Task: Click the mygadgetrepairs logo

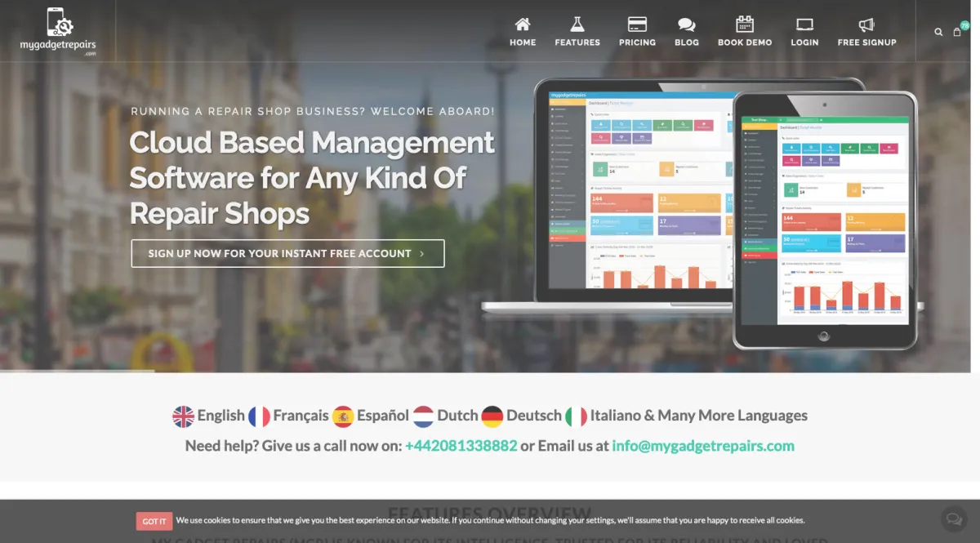Action: pyautogui.click(x=58, y=31)
